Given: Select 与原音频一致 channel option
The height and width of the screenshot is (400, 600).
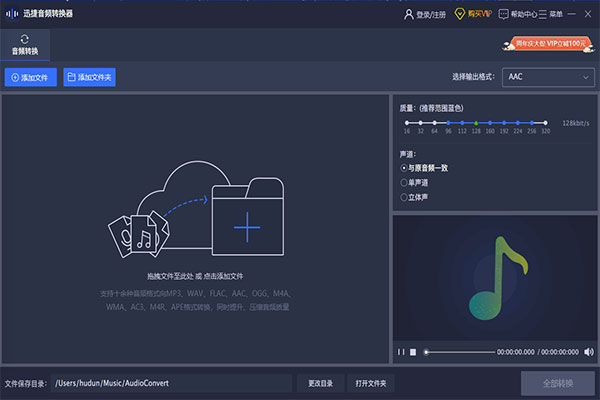Looking at the screenshot, I should tap(404, 168).
